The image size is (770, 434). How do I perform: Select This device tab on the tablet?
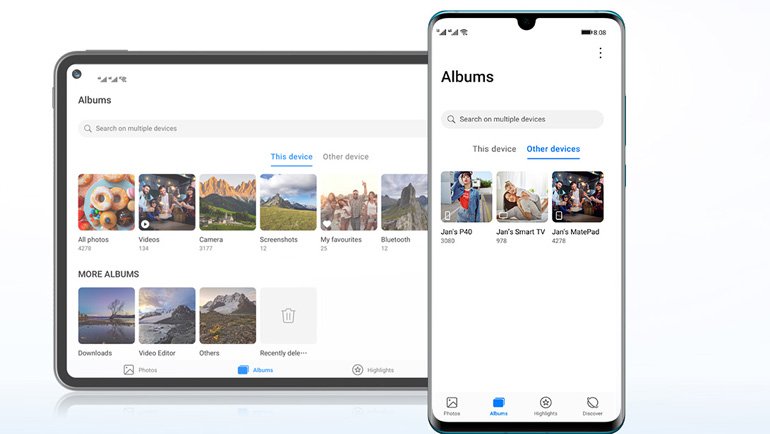tap(291, 157)
